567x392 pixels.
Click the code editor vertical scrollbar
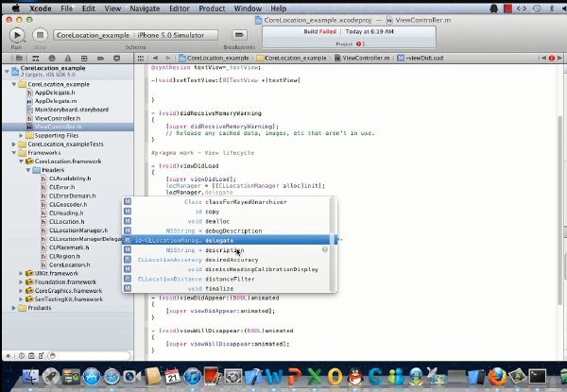pyautogui.click(x=559, y=212)
